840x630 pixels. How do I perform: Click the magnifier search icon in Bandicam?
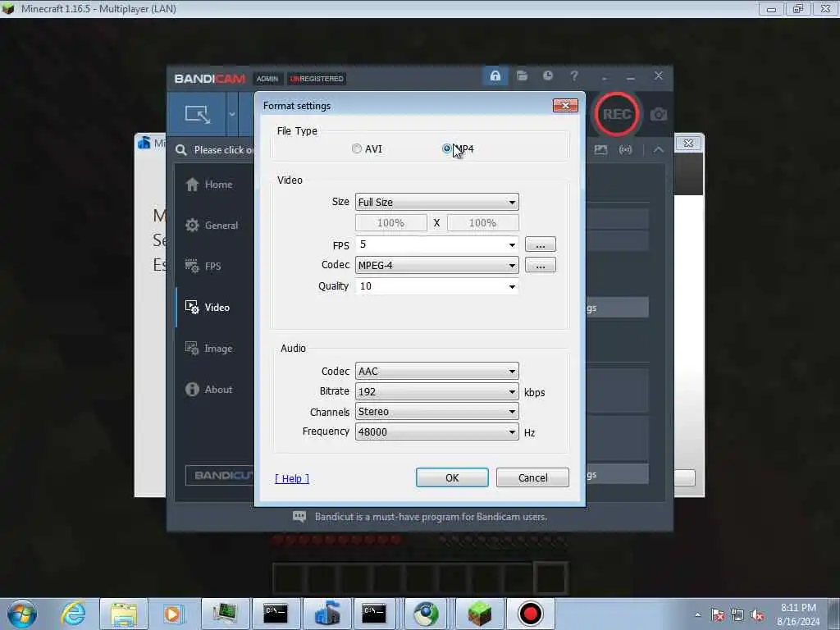click(x=181, y=150)
